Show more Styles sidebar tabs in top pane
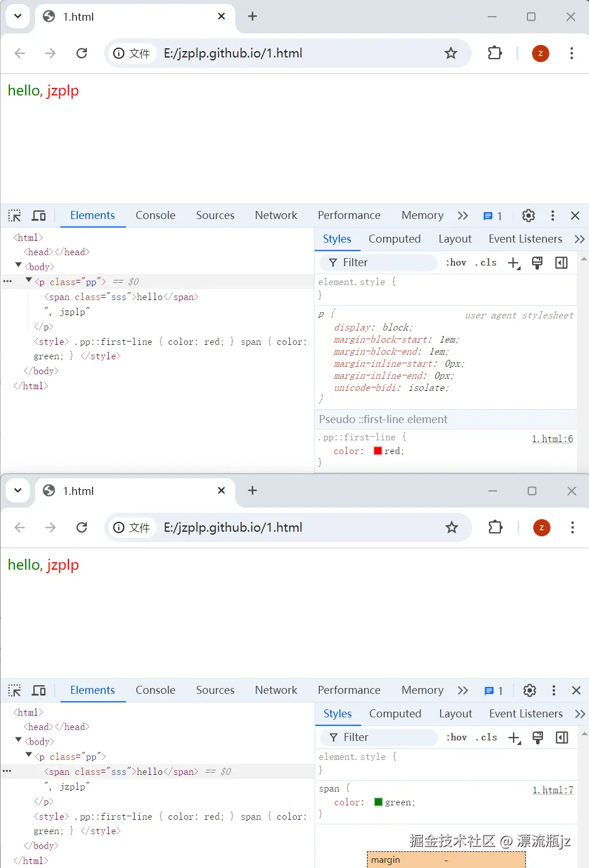589x868 pixels. (x=579, y=239)
